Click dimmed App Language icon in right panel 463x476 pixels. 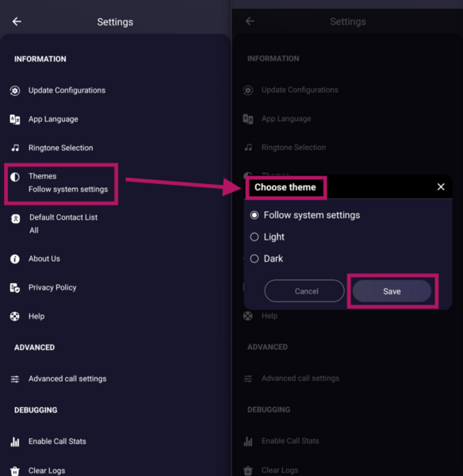tap(248, 119)
